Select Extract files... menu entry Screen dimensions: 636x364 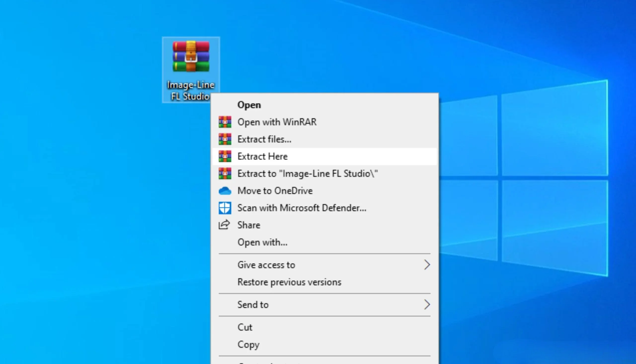point(324,139)
